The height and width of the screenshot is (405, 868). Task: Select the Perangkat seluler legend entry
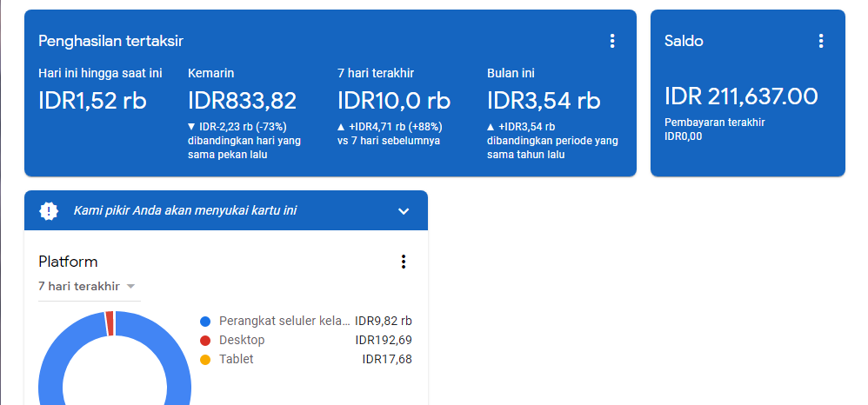[284, 321]
